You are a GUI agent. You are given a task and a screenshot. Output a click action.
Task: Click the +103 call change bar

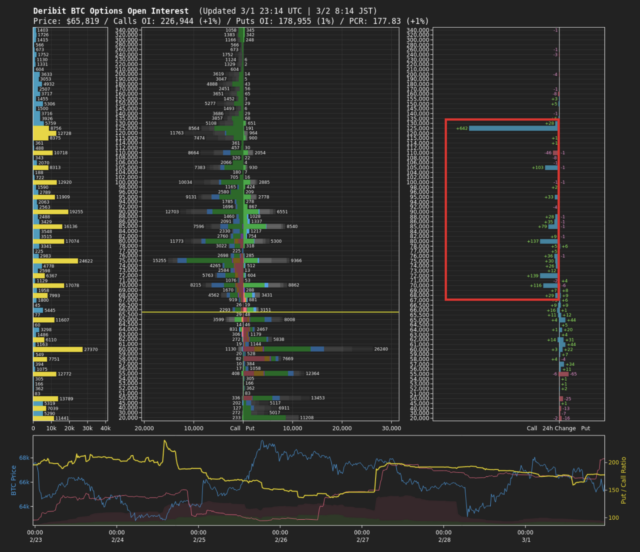[x=552, y=168]
